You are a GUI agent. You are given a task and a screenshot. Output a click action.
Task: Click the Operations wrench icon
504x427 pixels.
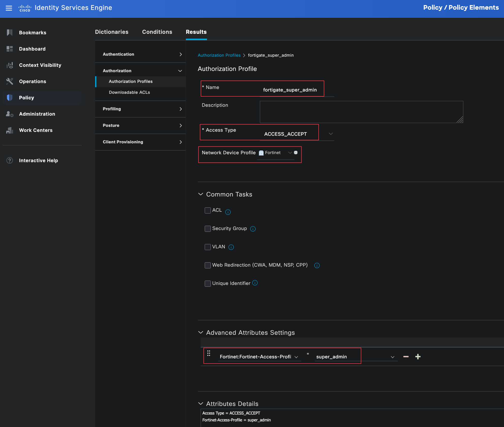(10, 81)
